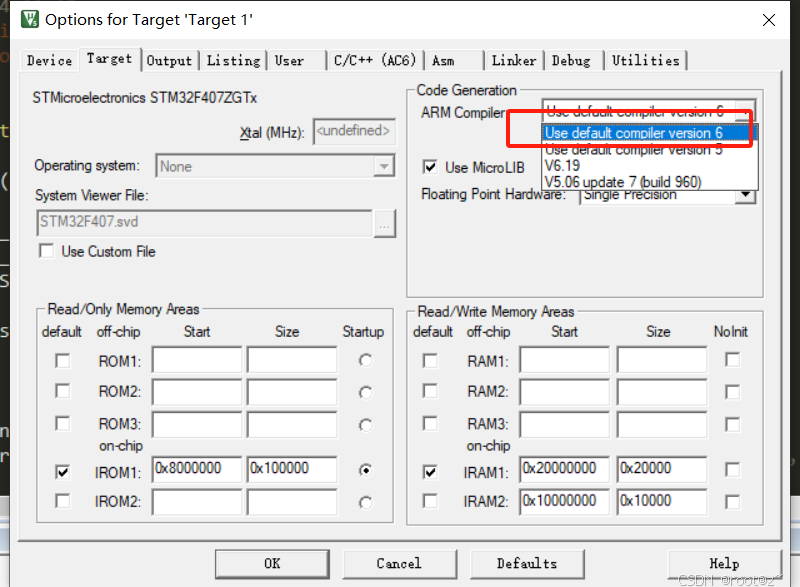Open the Output tab
The image size is (800, 587).
coord(169,61)
